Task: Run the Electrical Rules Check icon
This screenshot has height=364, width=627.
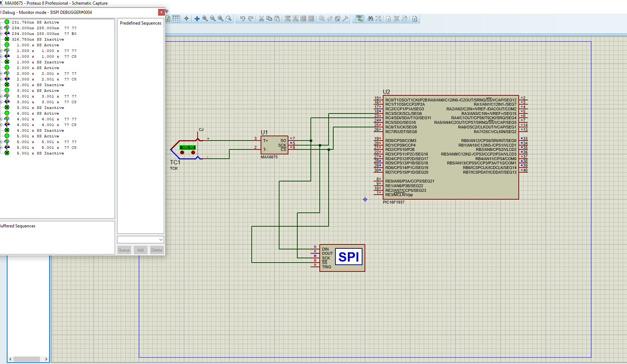Action: [415, 19]
